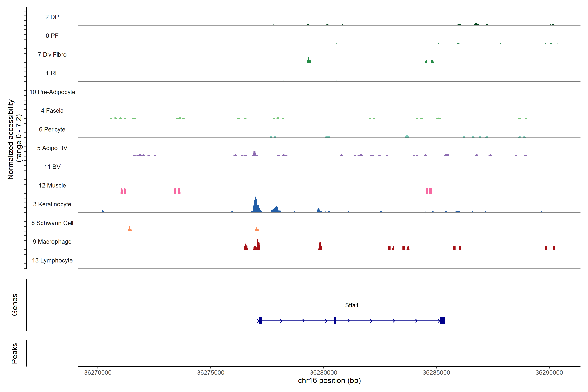Click the Genes panel label

[x=15, y=305]
